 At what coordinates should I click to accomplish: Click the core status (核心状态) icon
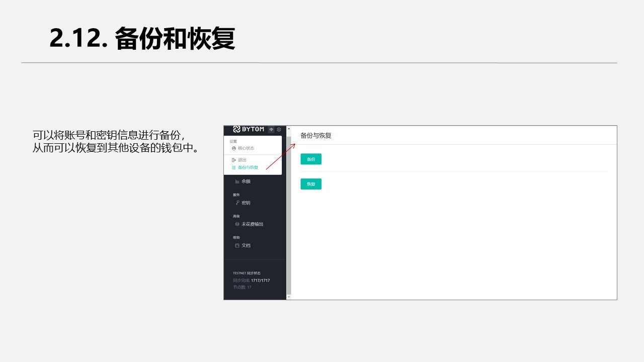click(x=234, y=148)
